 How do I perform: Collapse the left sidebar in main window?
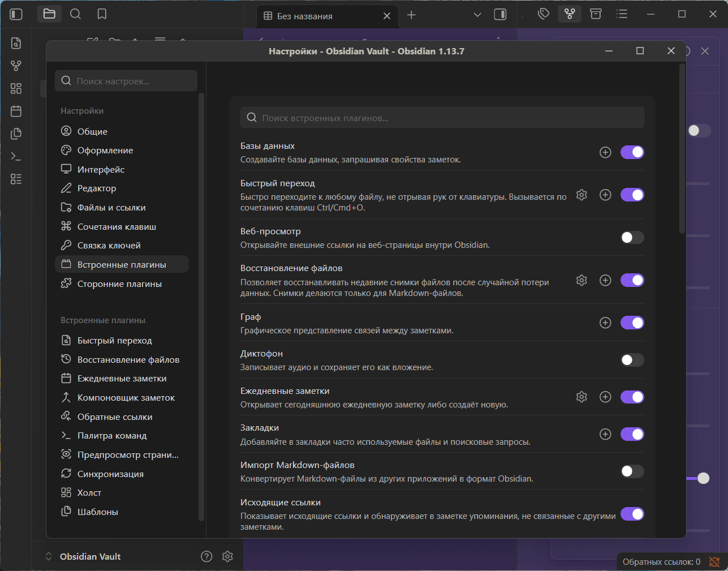click(16, 14)
